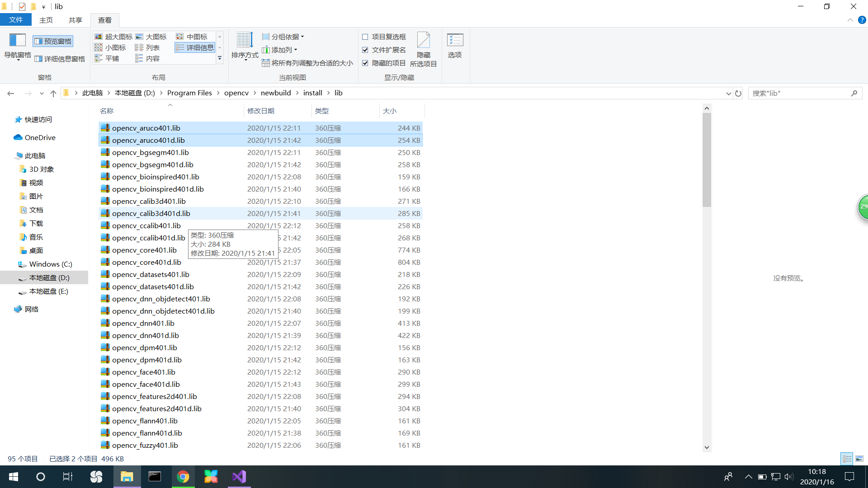Image resolution: width=868 pixels, height=488 pixels.
Task: Enable item check boxes option
Action: 365,37
